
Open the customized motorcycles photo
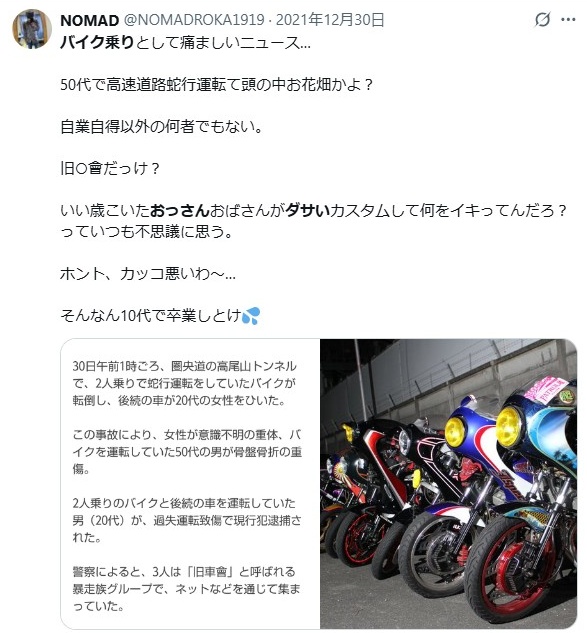pos(448,484)
